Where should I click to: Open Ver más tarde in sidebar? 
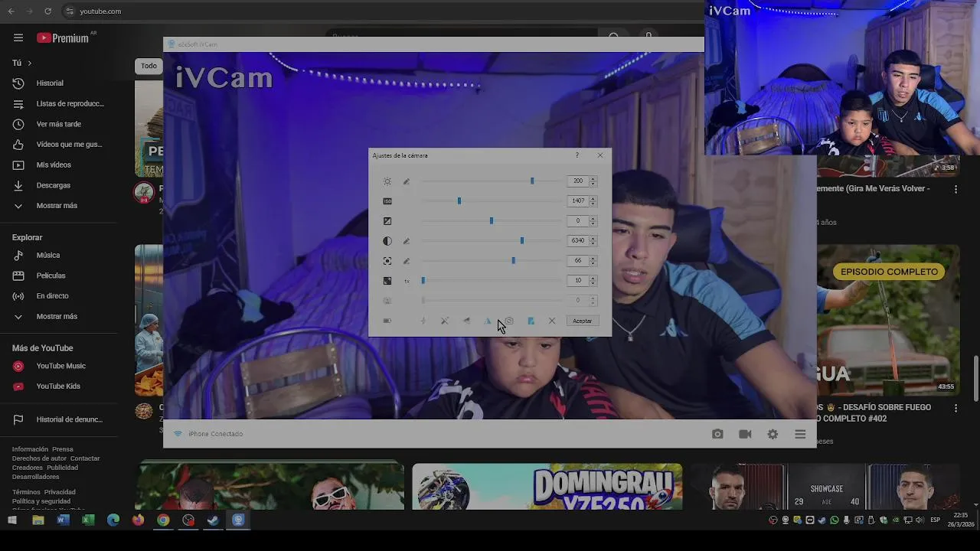tap(58, 124)
